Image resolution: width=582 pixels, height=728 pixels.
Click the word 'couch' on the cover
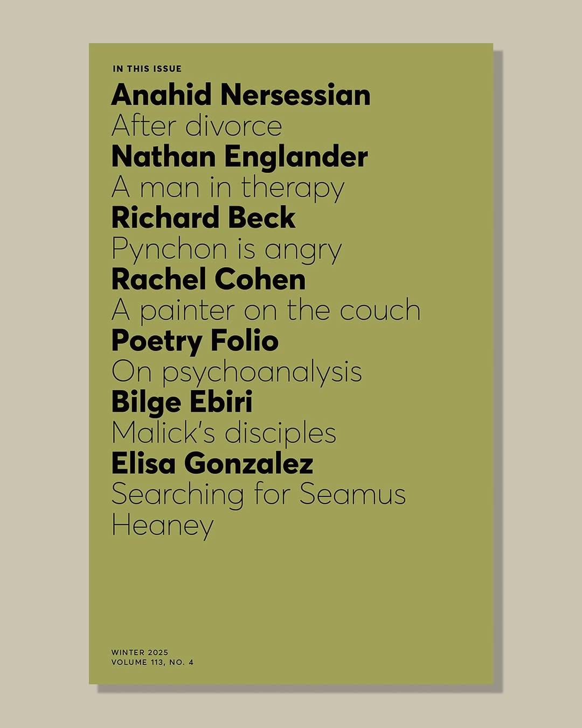(380, 311)
